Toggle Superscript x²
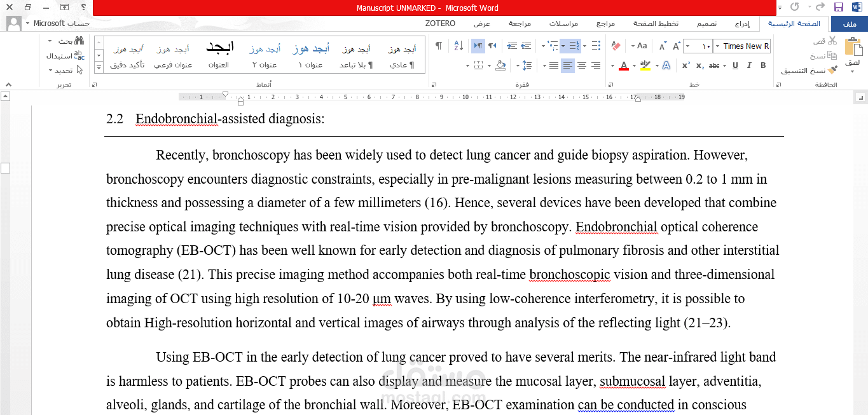The height and width of the screenshot is (415, 868). point(686,65)
